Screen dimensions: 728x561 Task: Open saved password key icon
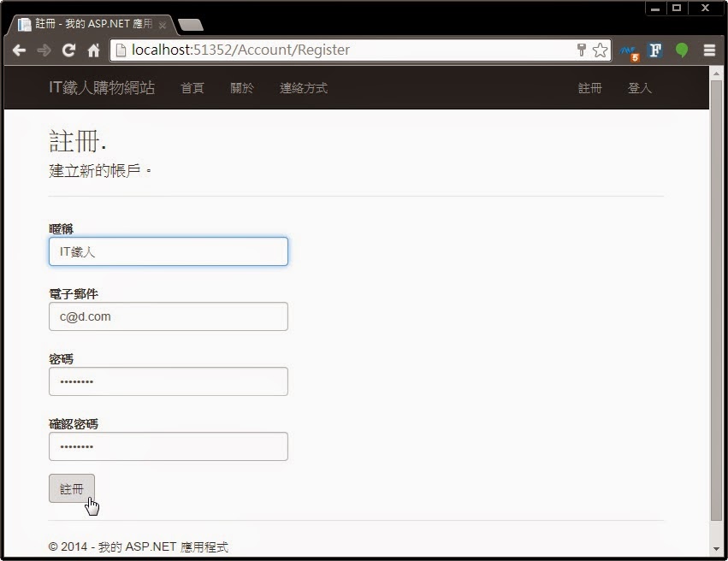[x=581, y=50]
